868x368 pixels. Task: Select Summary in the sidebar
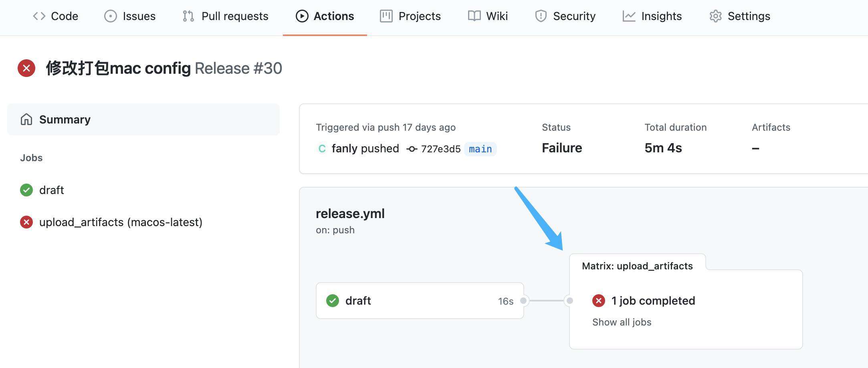coord(143,119)
